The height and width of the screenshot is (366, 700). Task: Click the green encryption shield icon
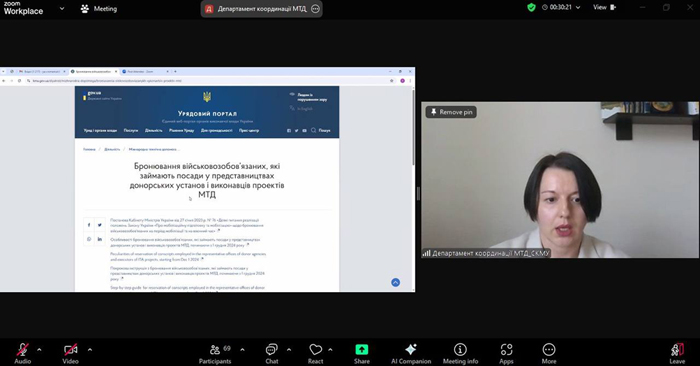click(531, 7)
